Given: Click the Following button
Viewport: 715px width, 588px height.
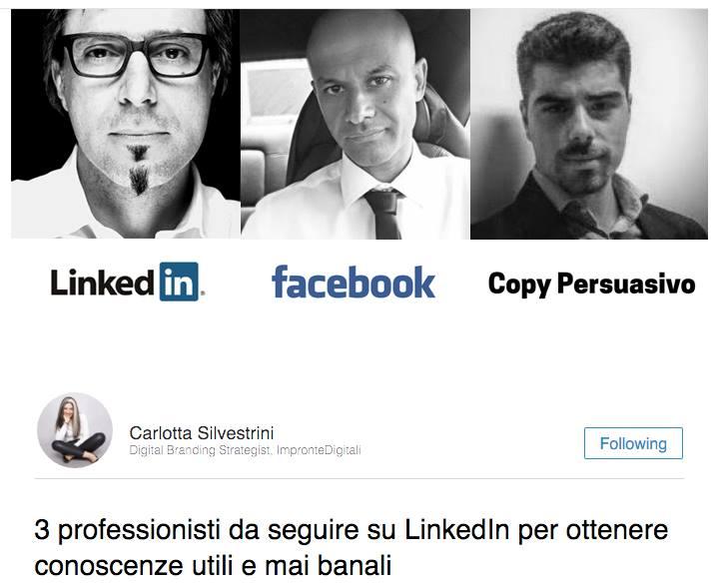Looking at the screenshot, I should (633, 443).
